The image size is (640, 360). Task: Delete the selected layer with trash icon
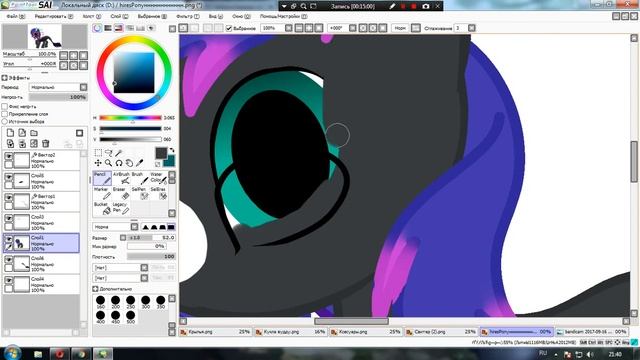pos(46,144)
